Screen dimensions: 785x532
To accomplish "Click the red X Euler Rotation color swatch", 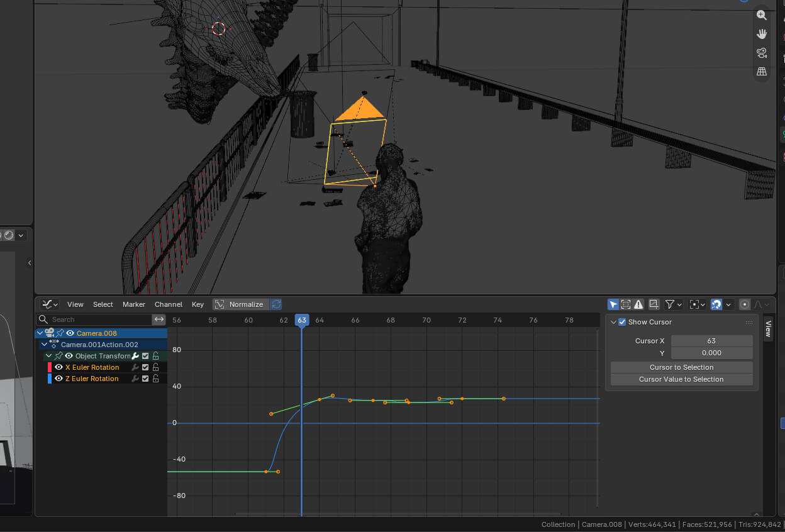I will pos(50,367).
